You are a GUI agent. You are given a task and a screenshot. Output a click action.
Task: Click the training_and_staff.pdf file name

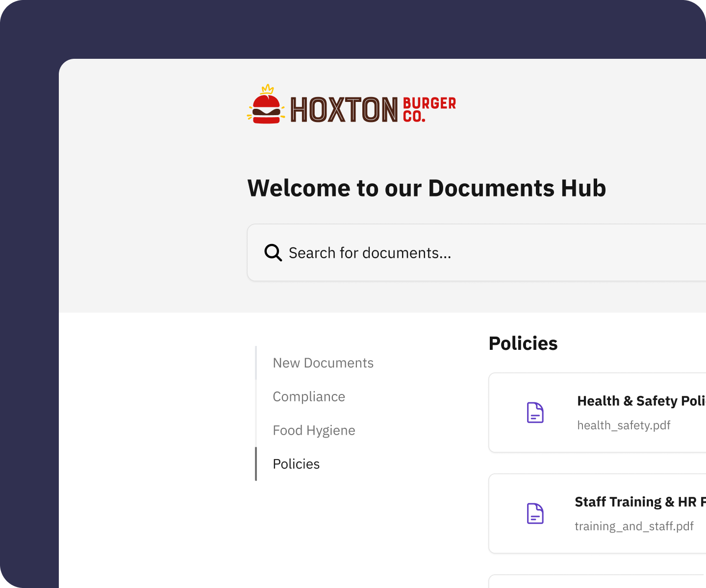[634, 526]
